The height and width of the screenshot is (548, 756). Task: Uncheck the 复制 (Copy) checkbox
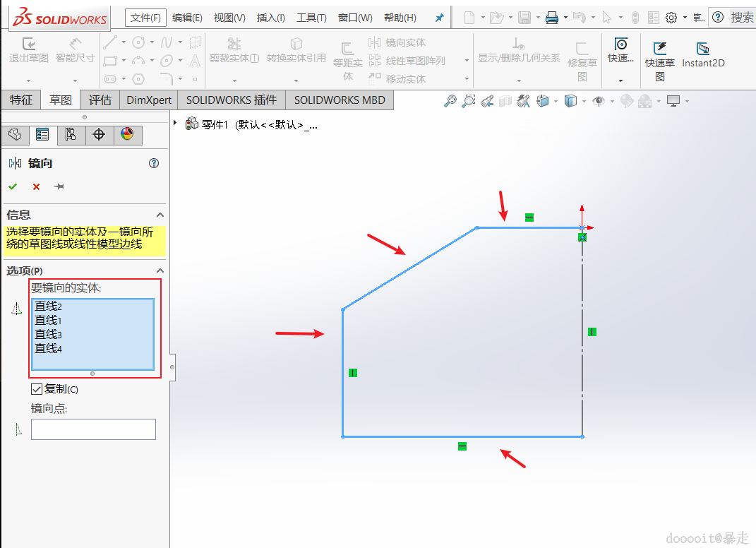tap(37, 389)
